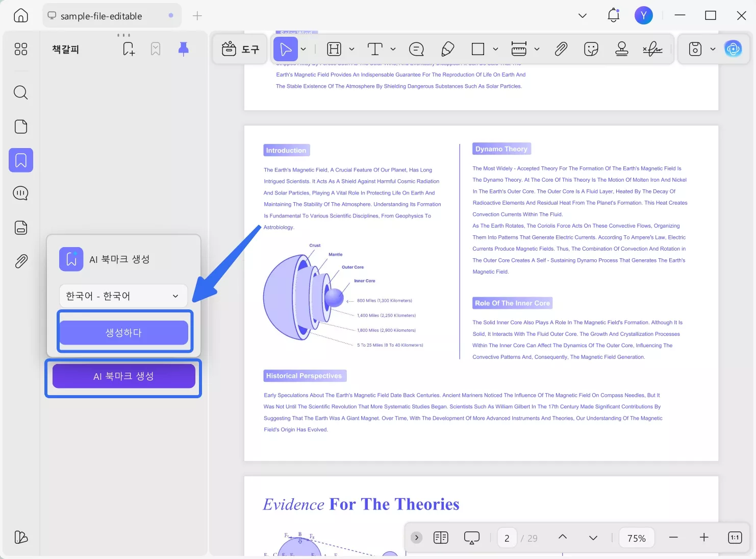Image resolution: width=756 pixels, height=559 pixels.
Task: Open the notifications bell
Action: coord(614,16)
